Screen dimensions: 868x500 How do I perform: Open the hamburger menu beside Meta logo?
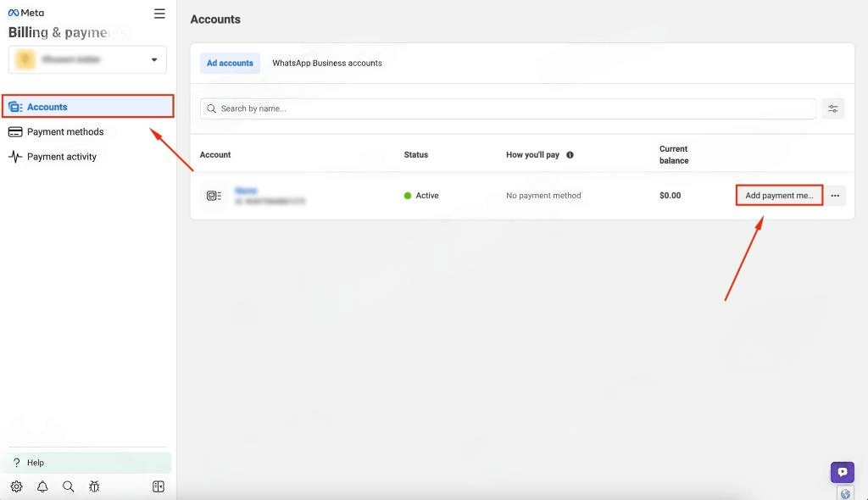tap(159, 14)
